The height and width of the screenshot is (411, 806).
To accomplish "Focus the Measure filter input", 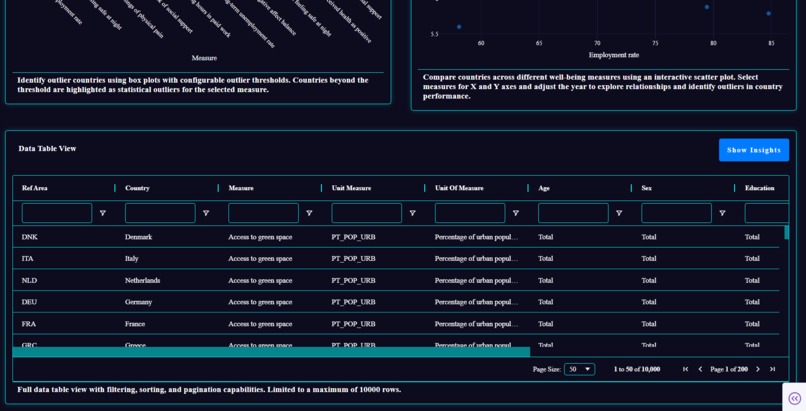I will coord(263,213).
